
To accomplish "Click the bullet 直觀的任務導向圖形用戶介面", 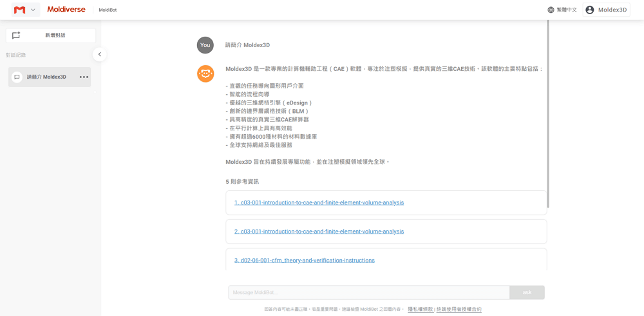I will pyautogui.click(x=265, y=86).
